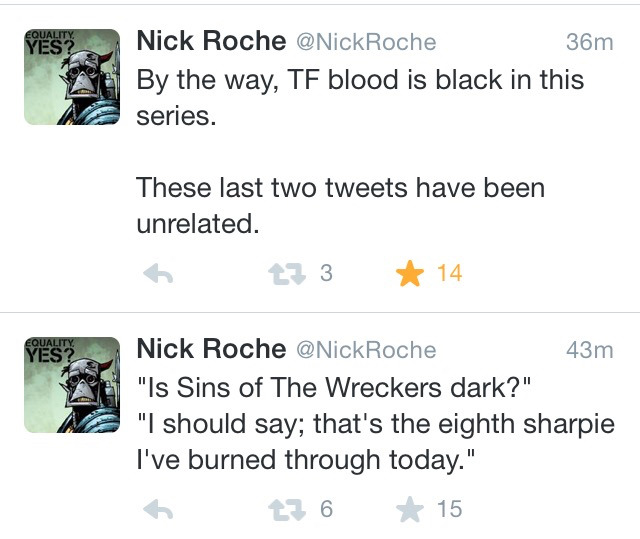
Task: Retweet the Sins of The Wreckers tweet
Action: click(x=287, y=510)
